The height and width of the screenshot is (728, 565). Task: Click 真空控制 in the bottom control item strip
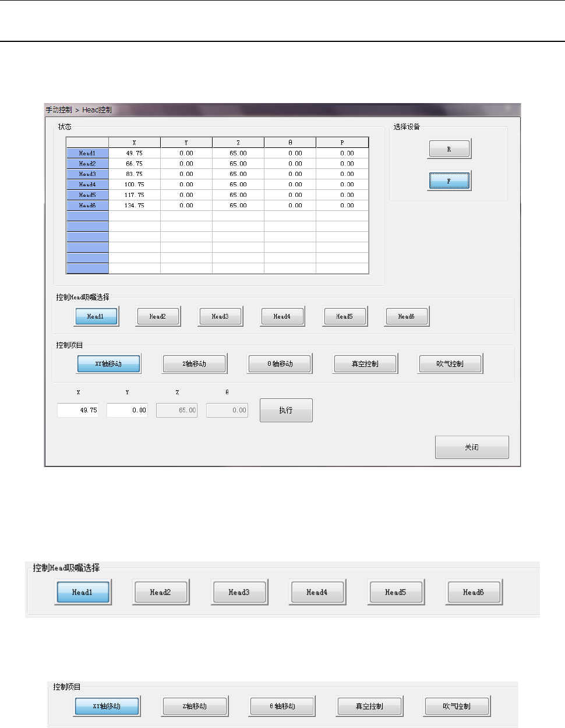tap(370, 706)
